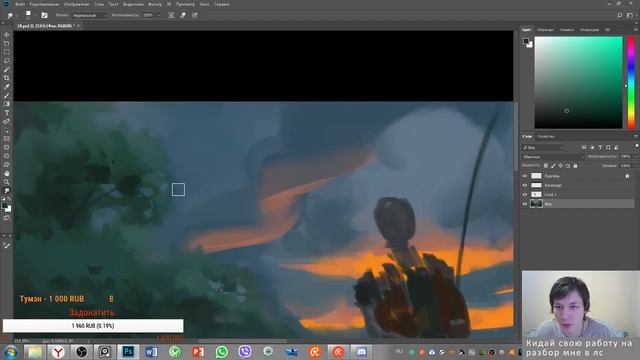Switch to the Свойства tab
Screen dimensions: 640x360
(x=546, y=136)
